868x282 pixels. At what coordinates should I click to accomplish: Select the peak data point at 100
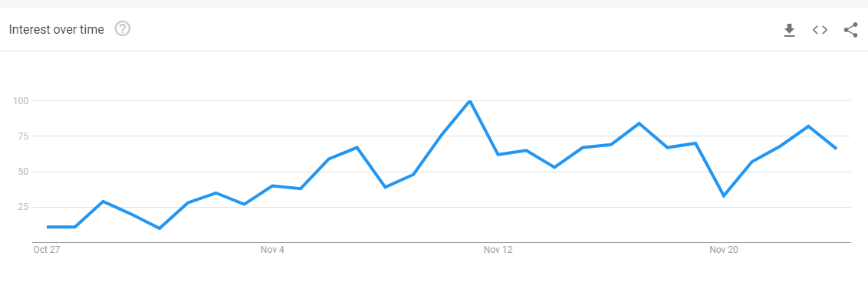point(469,100)
